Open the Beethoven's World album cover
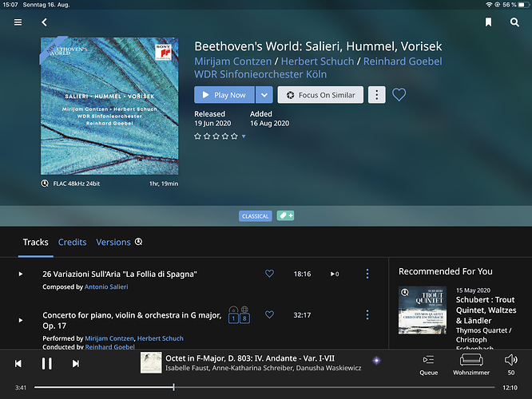This screenshot has width=532, height=399. (x=109, y=106)
